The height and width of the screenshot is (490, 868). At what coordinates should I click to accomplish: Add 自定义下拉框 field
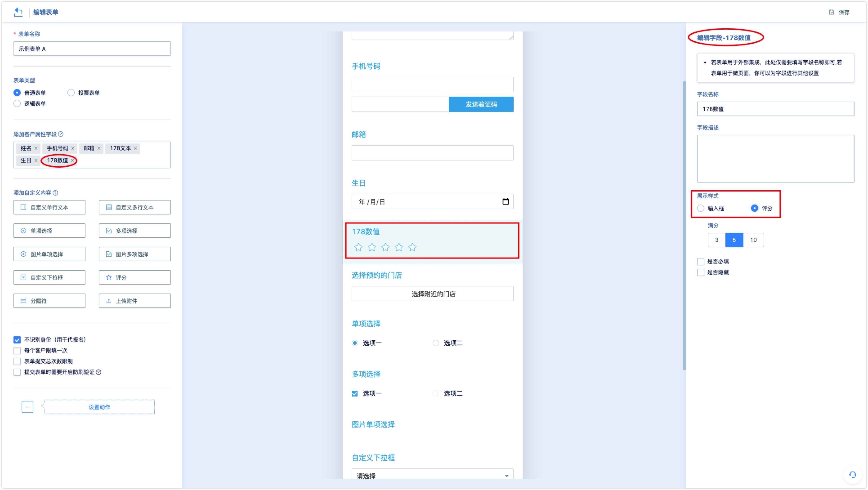(49, 278)
